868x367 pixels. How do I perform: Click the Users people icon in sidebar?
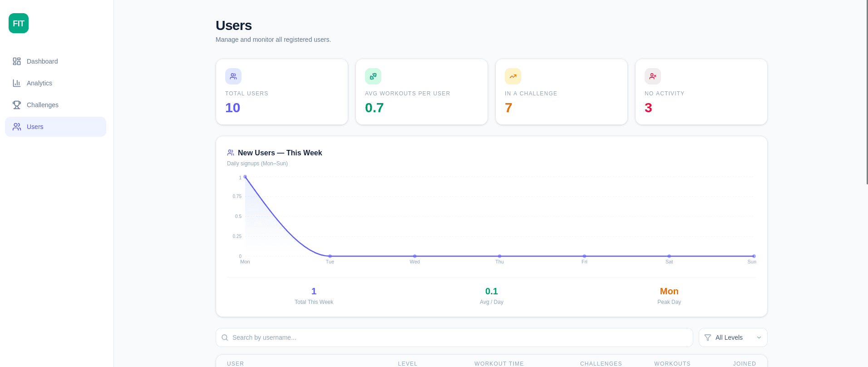pos(17,127)
